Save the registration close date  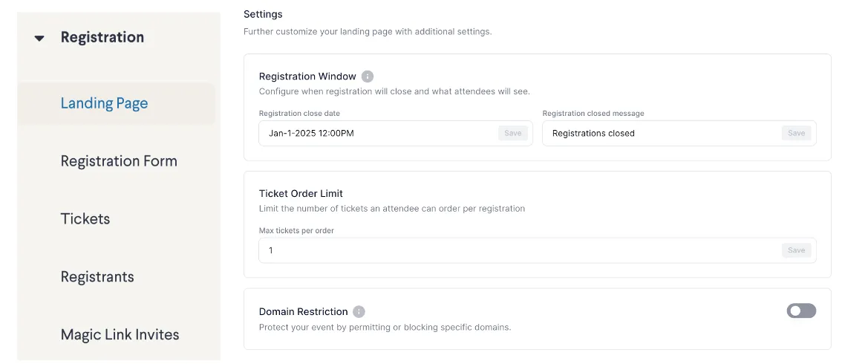(513, 134)
